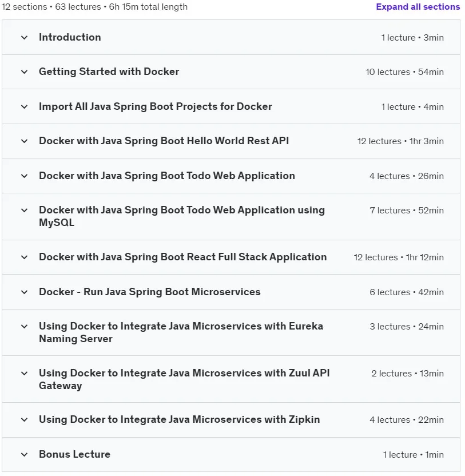Viewport: 465px width, 476px height.
Task: Expand the Zipkin section chevron
Action: tap(24, 420)
